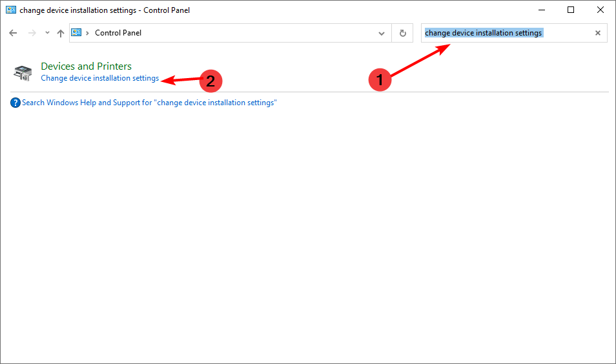Image resolution: width=616 pixels, height=364 pixels.
Task: Select the Control Panel breadcrumb text
Action: click(x=118, y=33)
